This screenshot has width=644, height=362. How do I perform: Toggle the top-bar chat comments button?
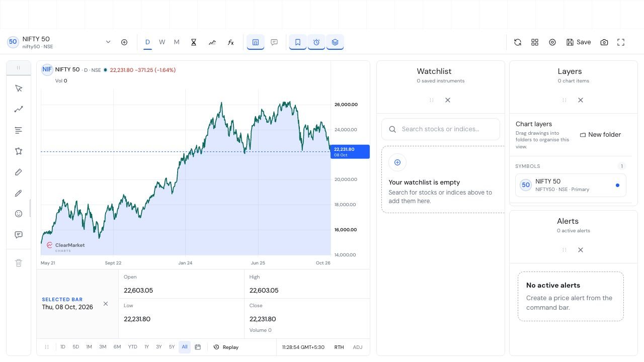tap(274, 42)
